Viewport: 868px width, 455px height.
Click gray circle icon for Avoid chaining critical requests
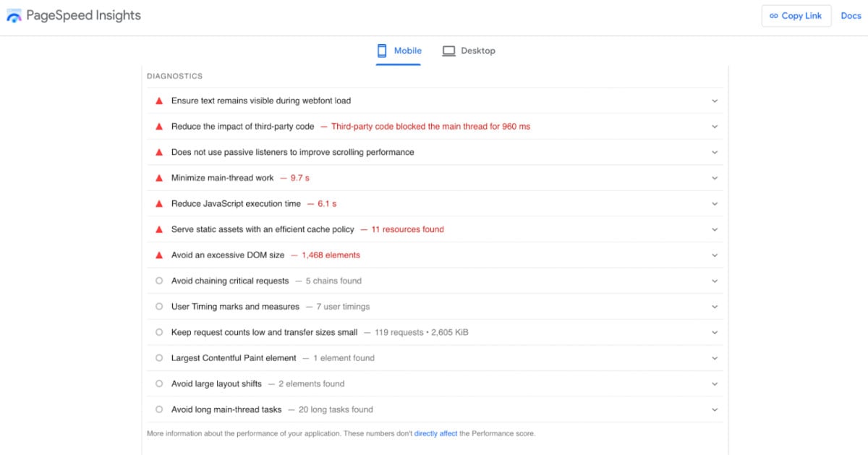(x=159, y=281)
